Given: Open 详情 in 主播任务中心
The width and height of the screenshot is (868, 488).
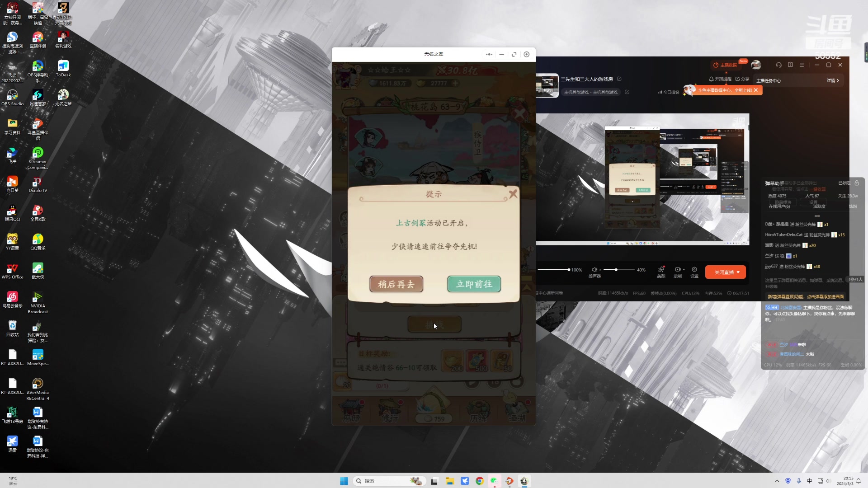Looking at the screenshot, I should pos(833,80).
